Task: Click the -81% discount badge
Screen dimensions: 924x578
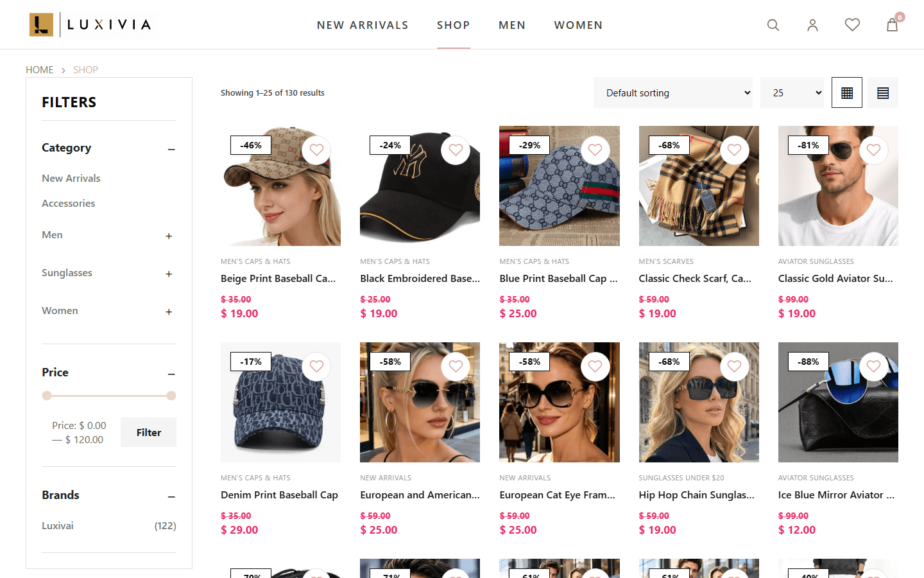Action: (x=809, y=145)
